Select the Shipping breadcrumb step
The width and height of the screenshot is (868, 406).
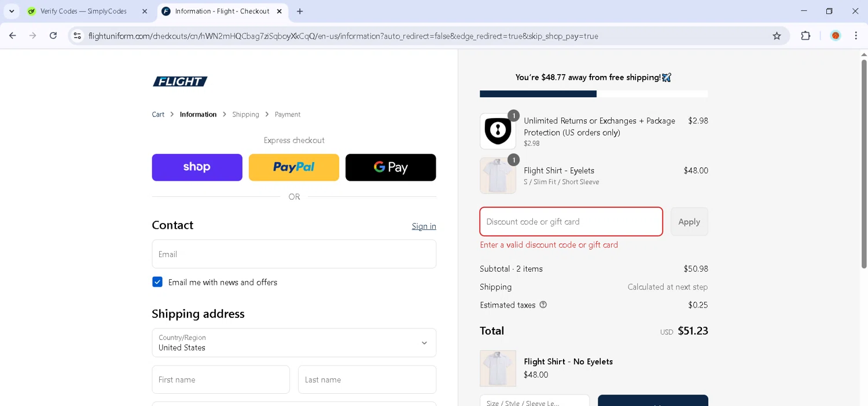[x=245, y=114]
